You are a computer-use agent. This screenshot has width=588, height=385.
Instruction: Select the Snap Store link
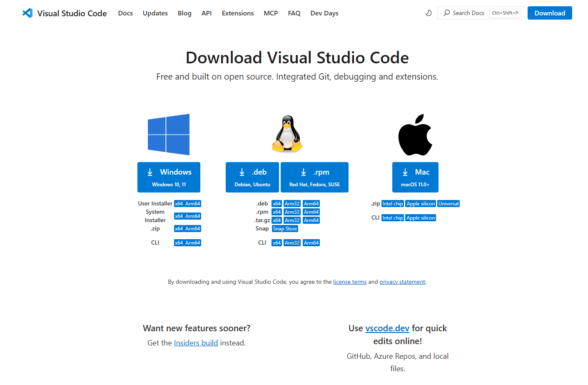(x=285, y=229)
